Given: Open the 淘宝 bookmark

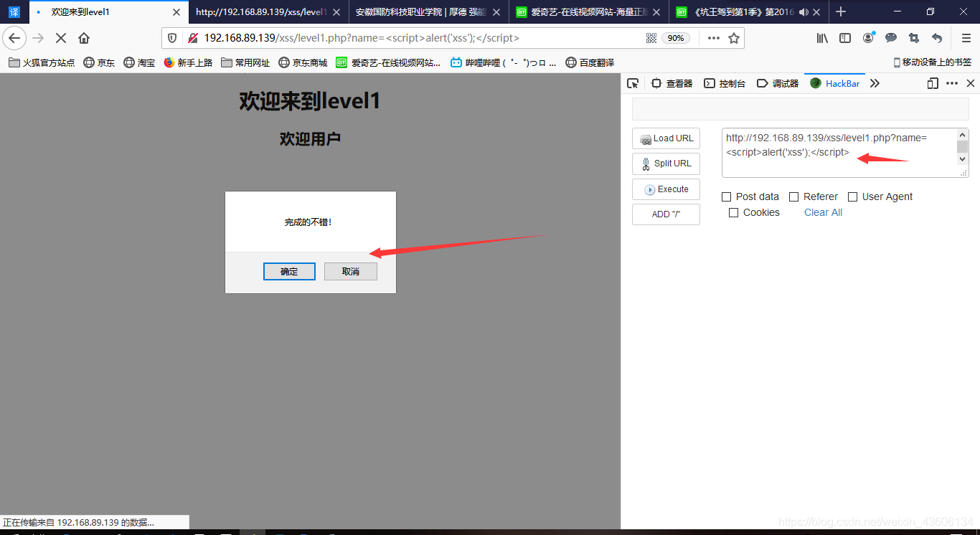Looking at the screenshot, I should (x=139, y=62).
